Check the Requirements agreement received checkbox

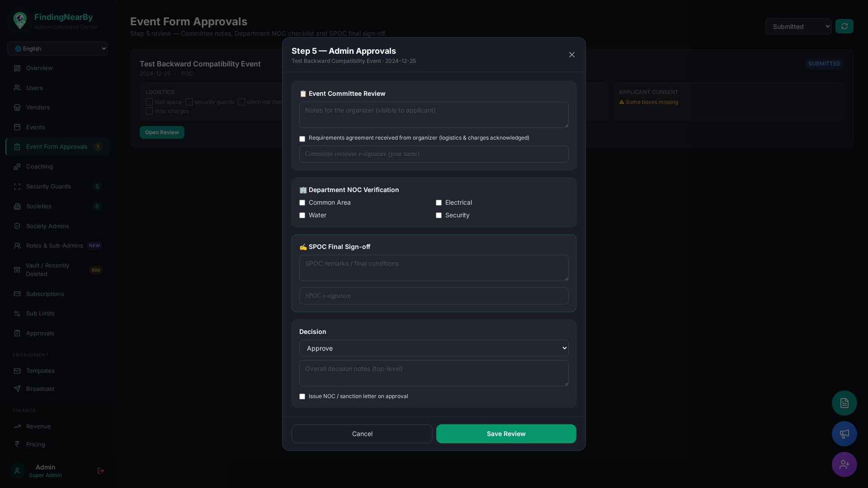click(302, 139)
